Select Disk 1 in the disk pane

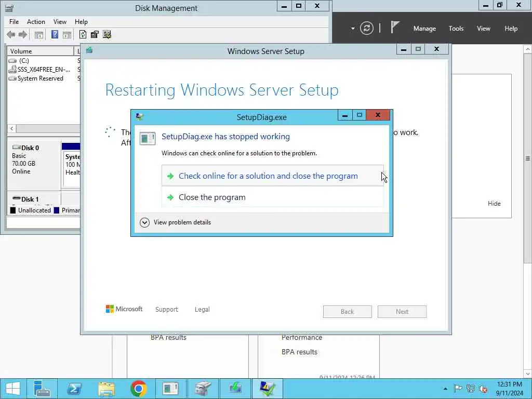pyautogui.click(x=34, y=199)
